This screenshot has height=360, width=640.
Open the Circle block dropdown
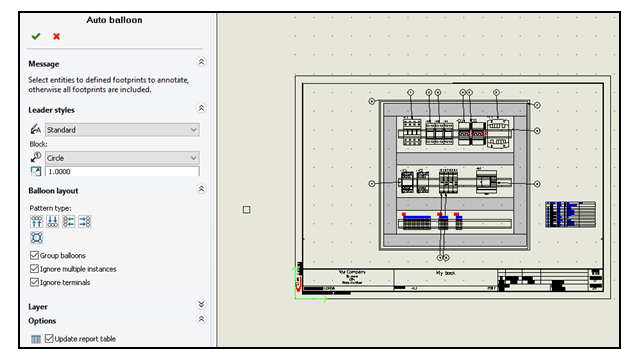(122, 158)
